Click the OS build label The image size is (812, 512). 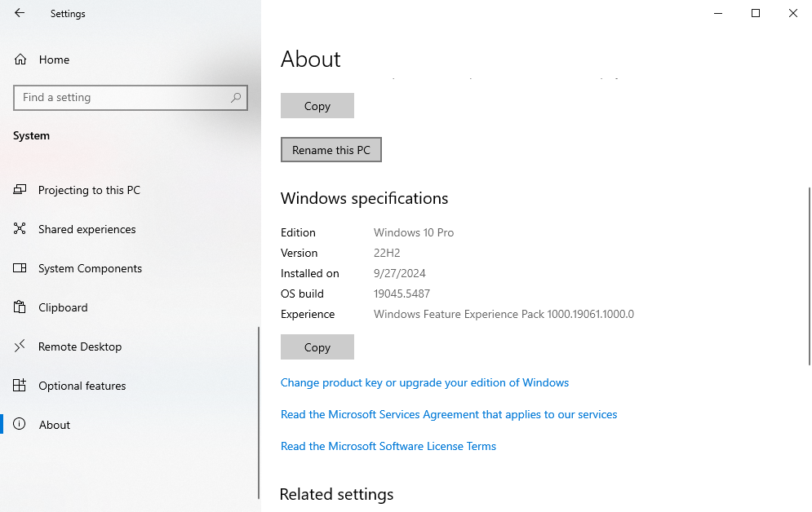point(303,294)
